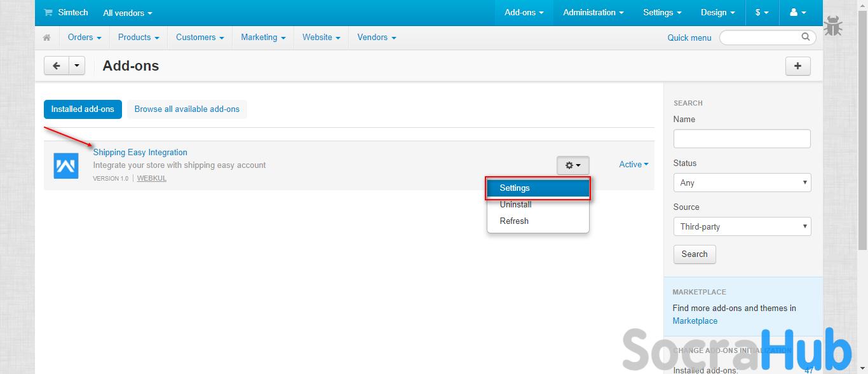Choose Uninstall from the gear menu
The image size is (868, 374).
(515, 205)
